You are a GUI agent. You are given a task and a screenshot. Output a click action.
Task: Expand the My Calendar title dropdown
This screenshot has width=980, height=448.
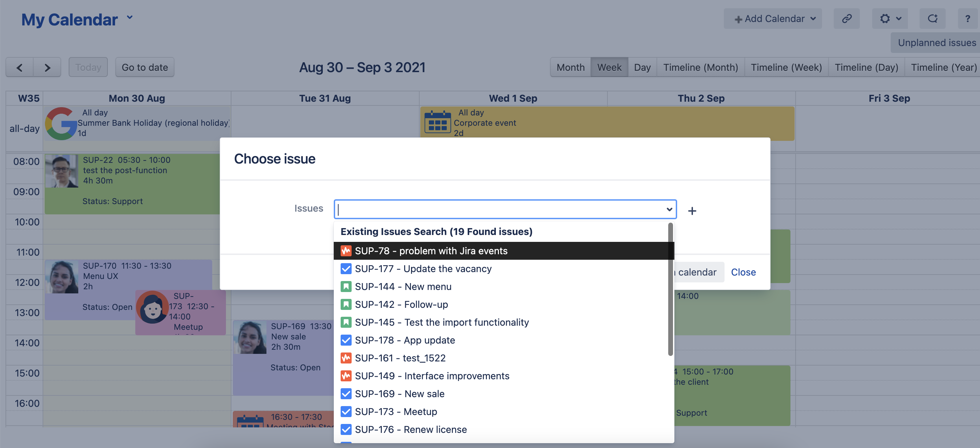(130, 18)
